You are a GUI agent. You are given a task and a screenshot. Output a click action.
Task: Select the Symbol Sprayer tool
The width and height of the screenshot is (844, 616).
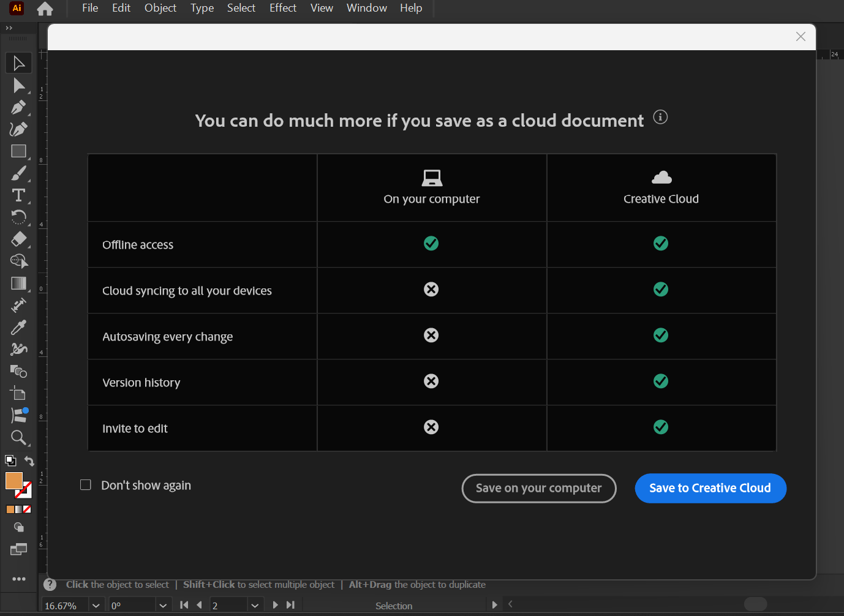pyautogui.click(x=18, y=349)
